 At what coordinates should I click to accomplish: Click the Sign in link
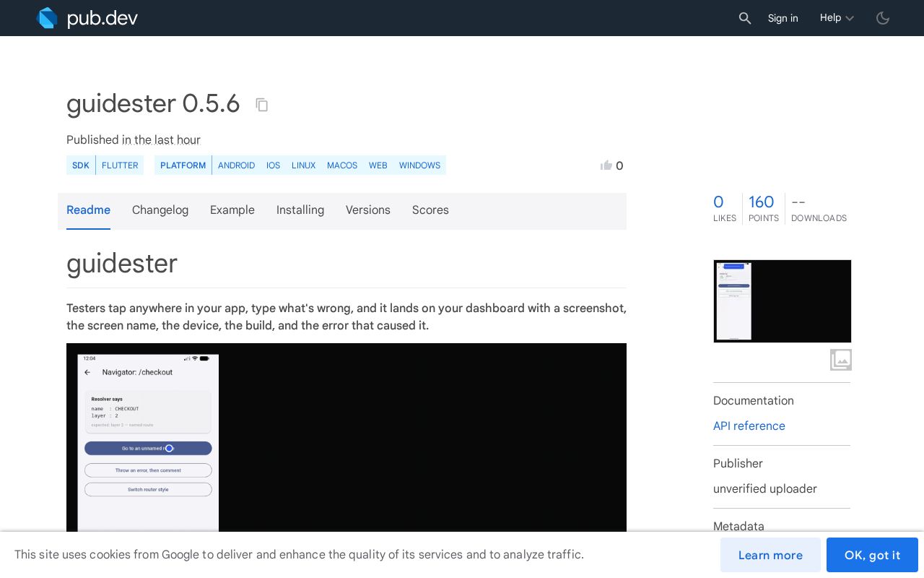coord(783,18)
